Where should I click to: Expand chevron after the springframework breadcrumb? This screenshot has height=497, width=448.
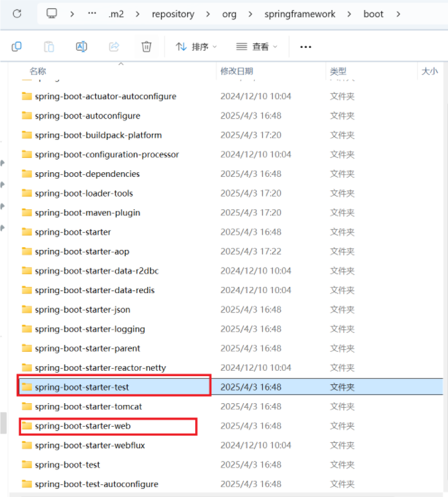pos(349,14)
